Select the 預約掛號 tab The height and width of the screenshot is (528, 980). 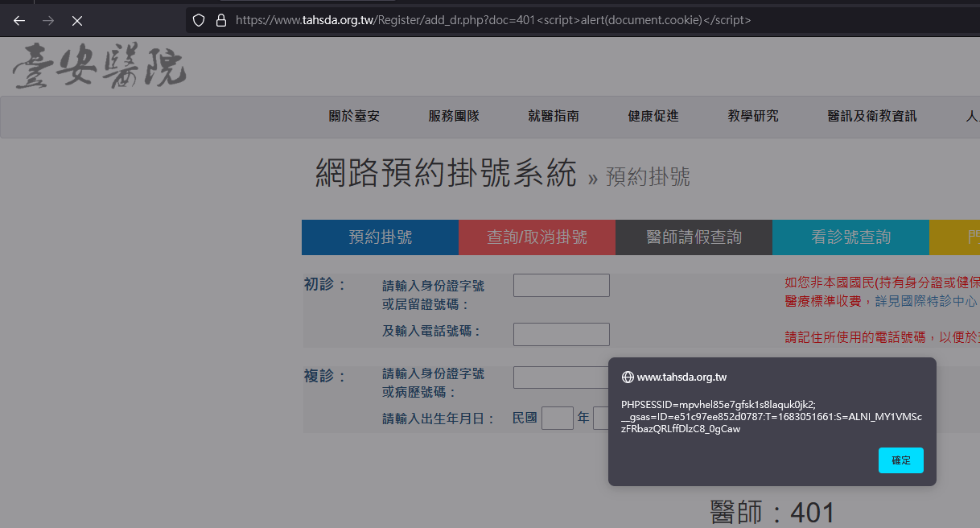click(380, 237)
